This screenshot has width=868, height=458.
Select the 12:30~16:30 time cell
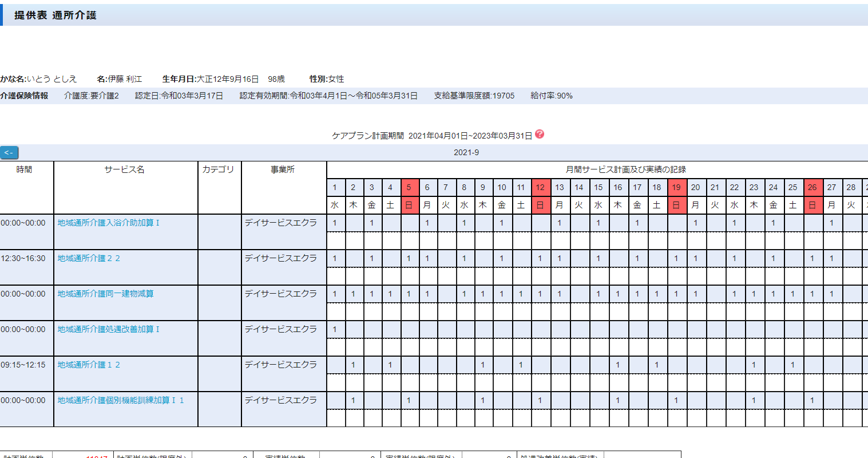coord(23,258)
